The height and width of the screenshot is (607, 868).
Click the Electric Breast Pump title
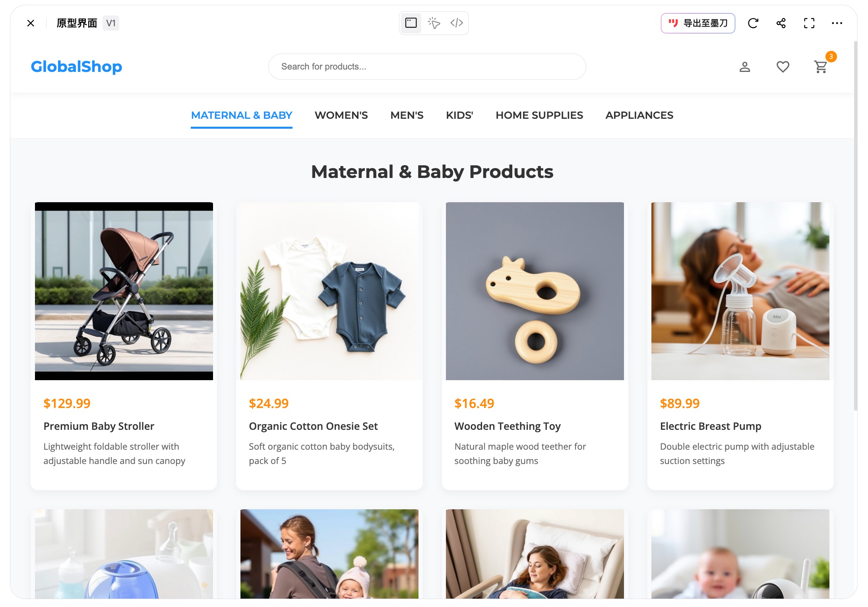pos(711,426)
